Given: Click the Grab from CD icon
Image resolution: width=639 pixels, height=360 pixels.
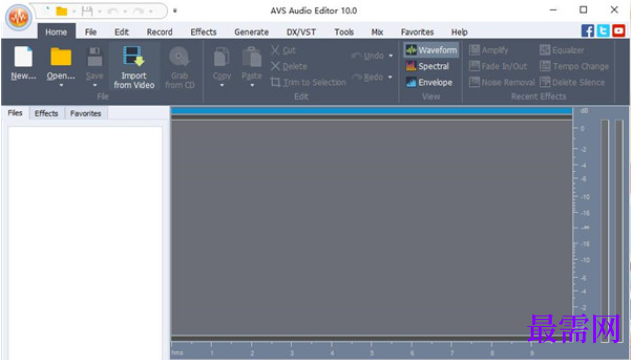Looking at the screenshot, I should (x=179, y=57).
